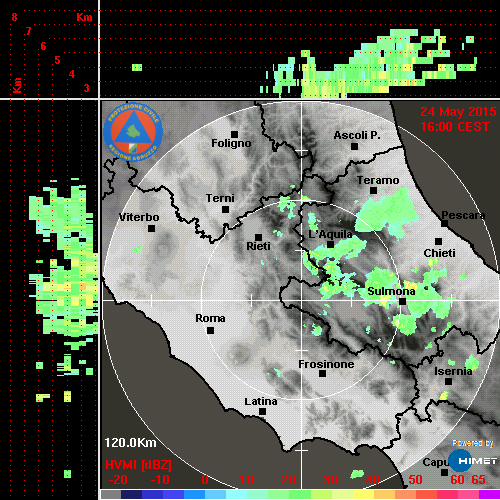Image resolution: width=500 pixels, height=500 pixels.
Task: Select the Latina city marker
Action: pyautogui.click(x=262, y=412)
